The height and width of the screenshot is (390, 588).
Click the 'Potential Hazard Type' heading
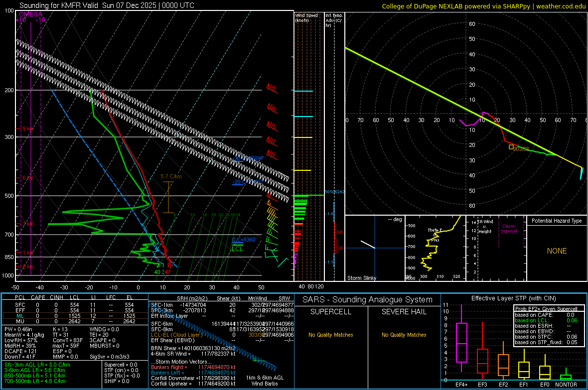coord(557,221)
